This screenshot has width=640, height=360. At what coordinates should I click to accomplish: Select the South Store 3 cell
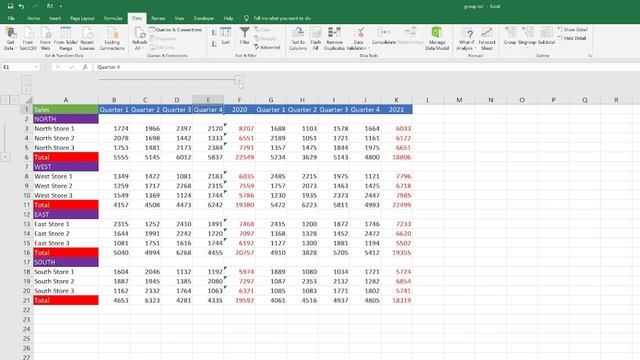[x=66, y=291]
